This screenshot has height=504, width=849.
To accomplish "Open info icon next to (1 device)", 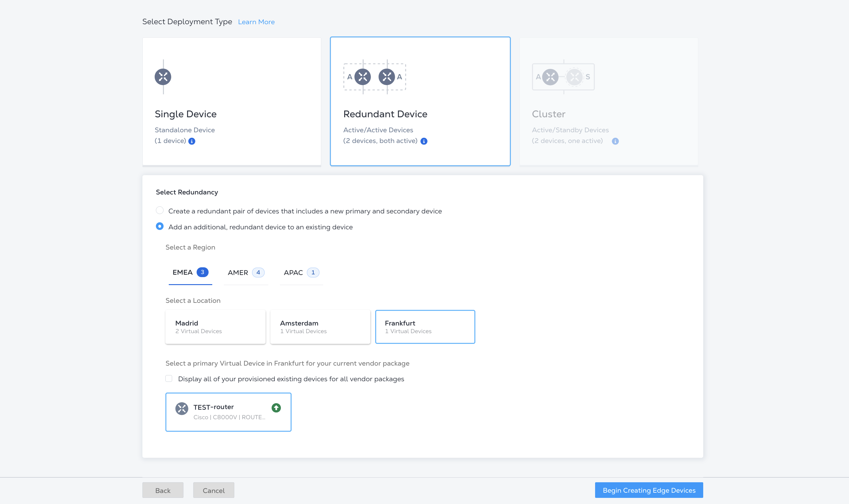I will (192, 141).
